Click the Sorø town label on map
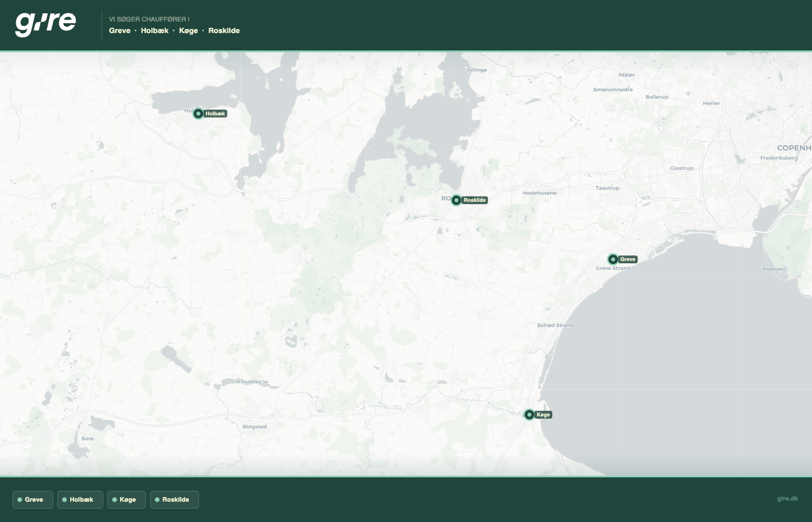812x522 pixels. click(x=88, y=438)
